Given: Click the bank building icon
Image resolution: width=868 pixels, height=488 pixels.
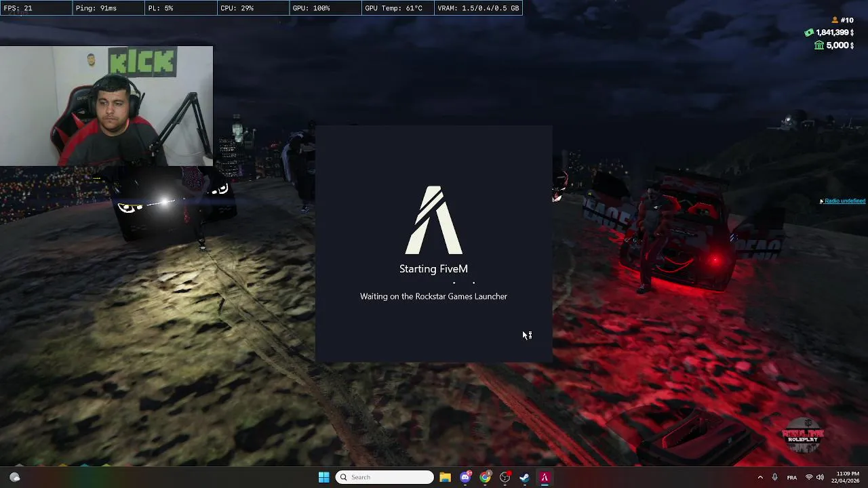Looking at the screenshot, I should click(x=819, y=45).
